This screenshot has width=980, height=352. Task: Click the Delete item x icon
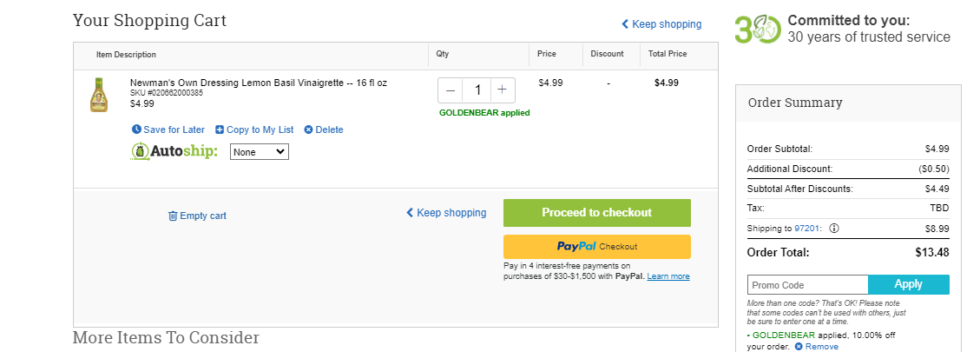(x=308, y=130)
